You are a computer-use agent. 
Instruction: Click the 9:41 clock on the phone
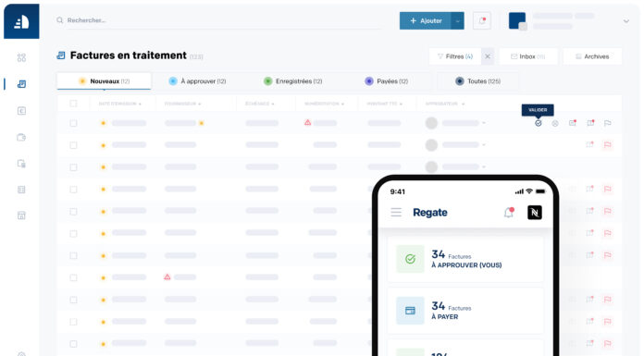(398, 191)
